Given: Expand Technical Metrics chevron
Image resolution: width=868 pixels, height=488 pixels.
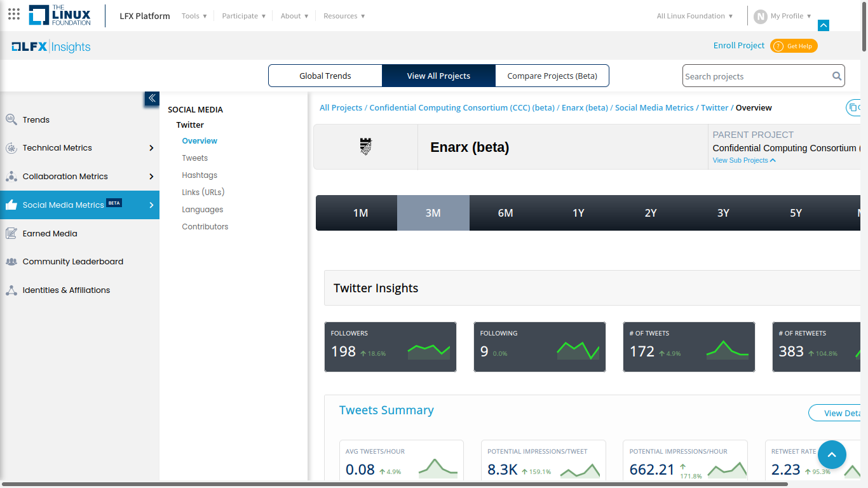Looking at the screenshot, I should 151,148.
